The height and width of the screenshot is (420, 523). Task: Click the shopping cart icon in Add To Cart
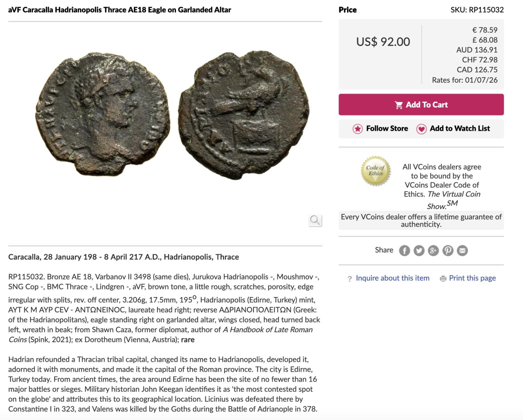tap(399, 105)
